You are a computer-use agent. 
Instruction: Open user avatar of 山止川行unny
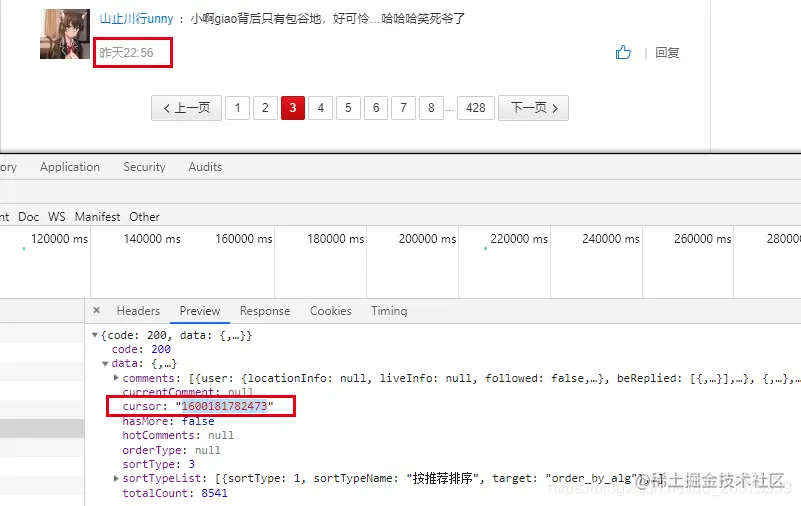pyautogui.click(x=65, y=34)
